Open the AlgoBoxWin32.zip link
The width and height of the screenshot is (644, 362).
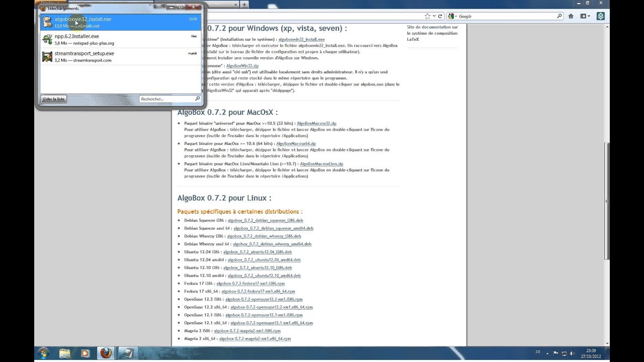click(x=243, y=66)
